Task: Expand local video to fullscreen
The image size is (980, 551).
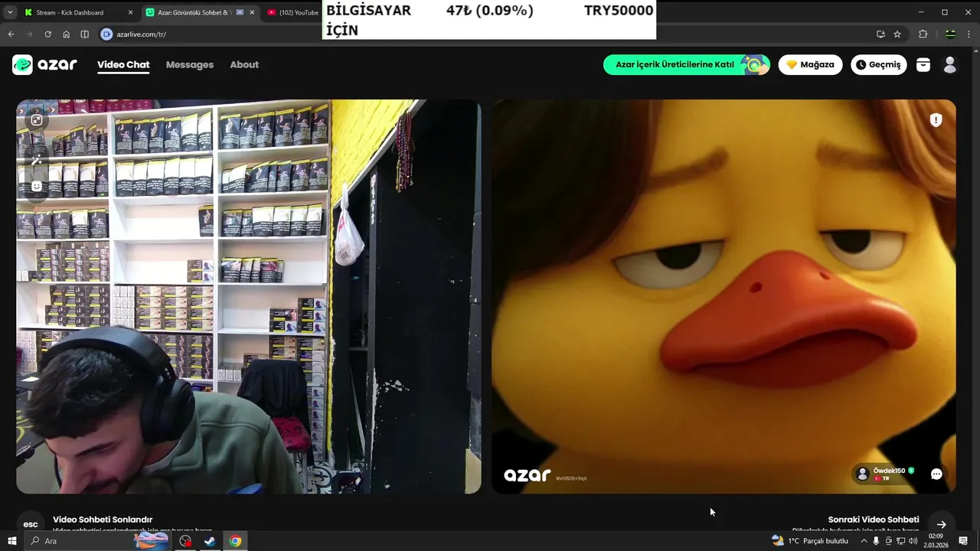Action: click(x=36, y=120)
